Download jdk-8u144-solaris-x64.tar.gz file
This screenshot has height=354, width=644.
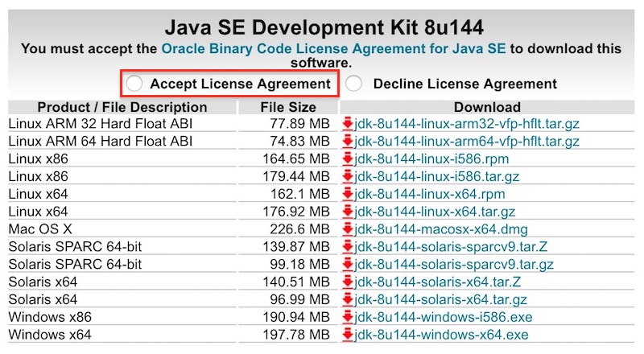(x=440, y=300)
